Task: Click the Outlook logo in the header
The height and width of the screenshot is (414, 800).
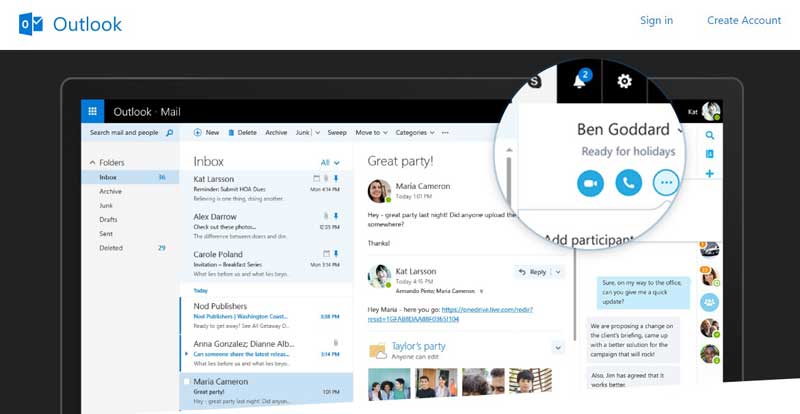Action: coord(70,24)
